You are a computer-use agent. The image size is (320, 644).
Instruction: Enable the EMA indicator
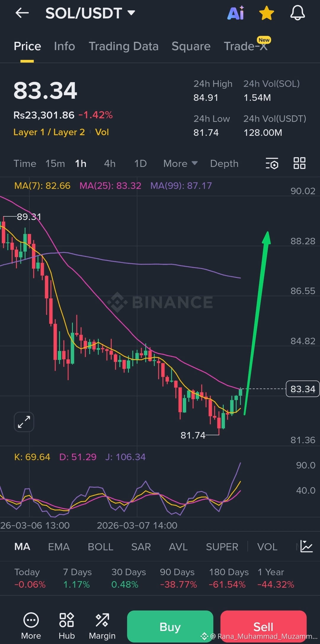(x=59, y=547)
